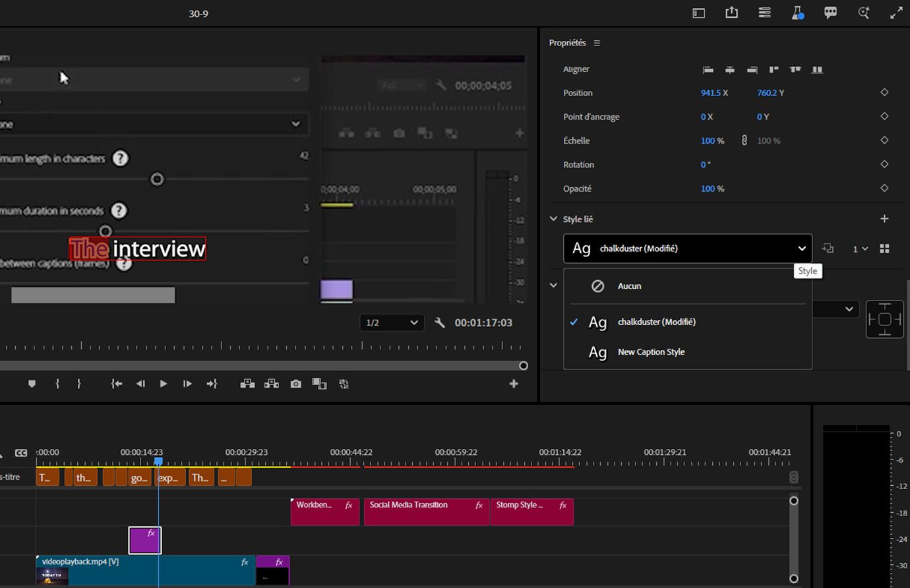Open the 1/2 playback resolution dropdown
The height and width of the screenshot is (588, 910).
pos(391,322)
